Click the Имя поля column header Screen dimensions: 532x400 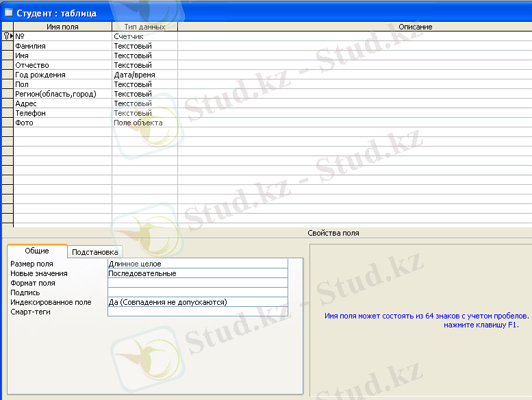[x=62, y=27]
